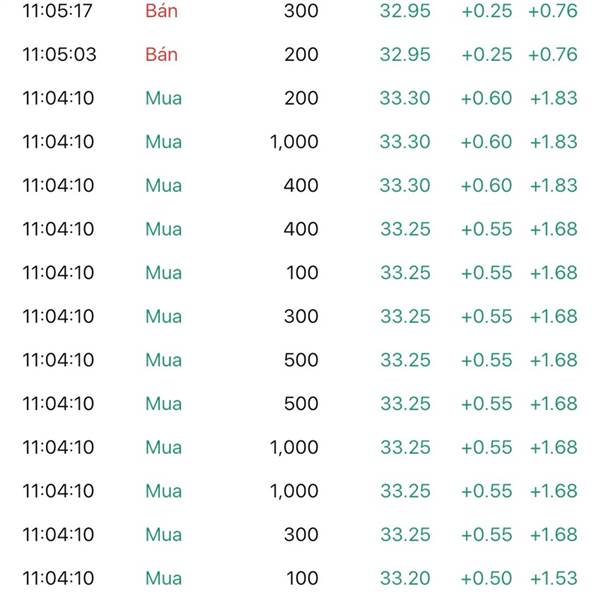Click the +0.50 change value
600x600 pixels.
pyautogui.click(x=486, y=578)
